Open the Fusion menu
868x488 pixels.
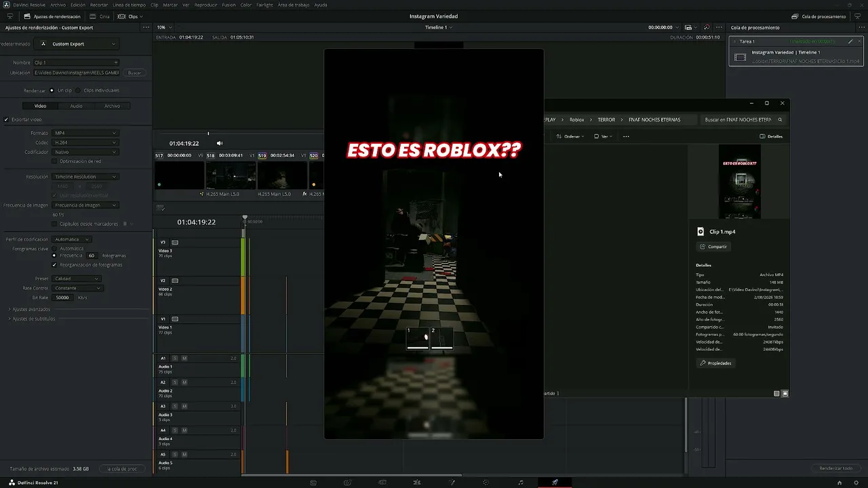229,5
